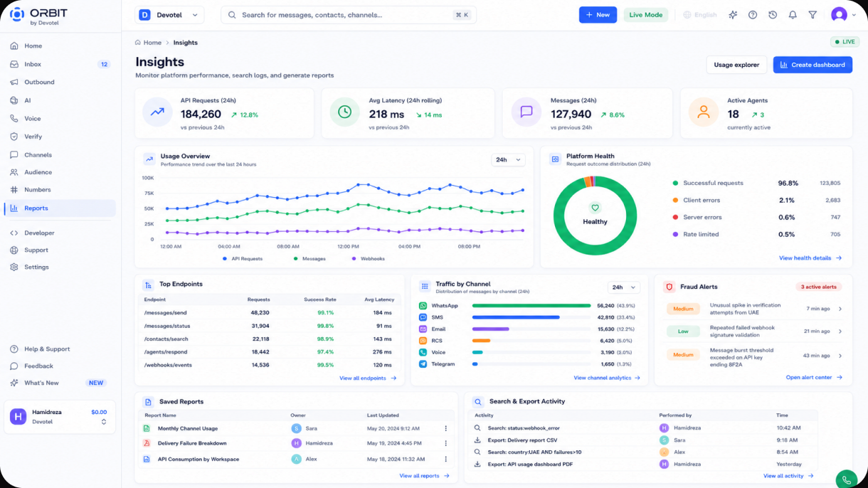Click the Successful requests legend entry
868x488 pixels.
(756, 184)
